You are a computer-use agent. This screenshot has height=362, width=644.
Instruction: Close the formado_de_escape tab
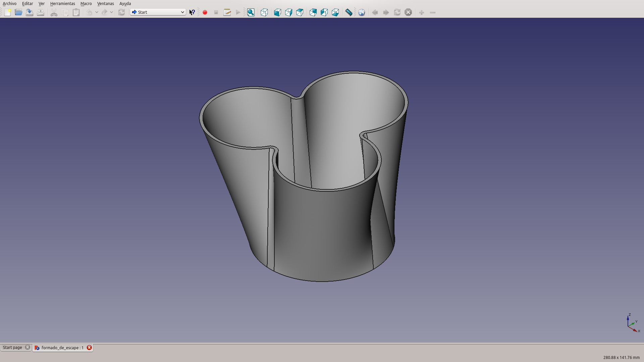click(89, 348)
